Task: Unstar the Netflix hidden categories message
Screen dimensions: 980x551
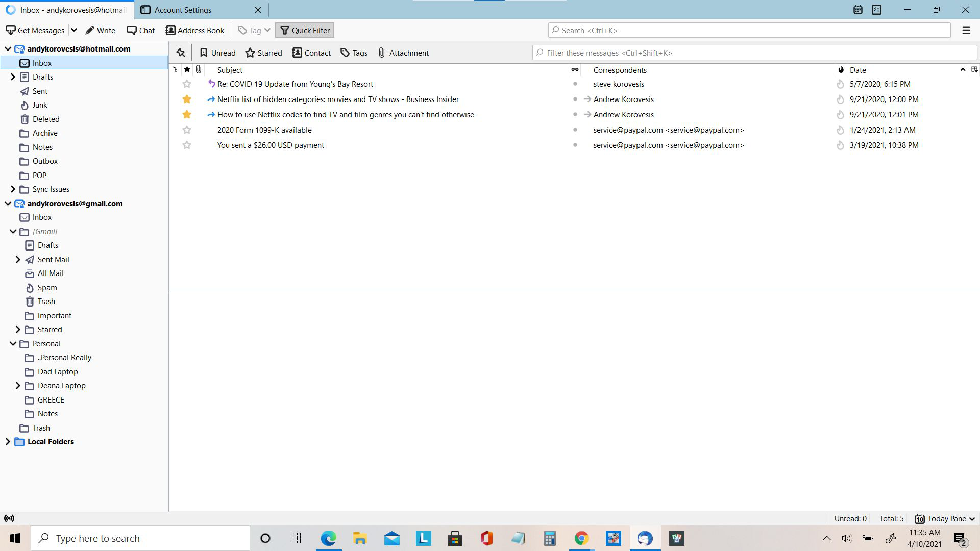Action: click(x=187, y=99)
